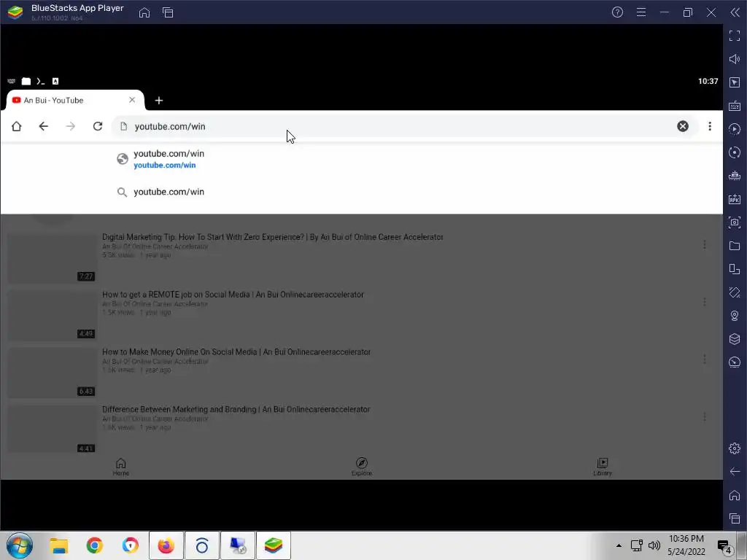Click the layers eco mode icon in sidebar
The height and width of the screenshot is (560, 747).
[735, 339]
